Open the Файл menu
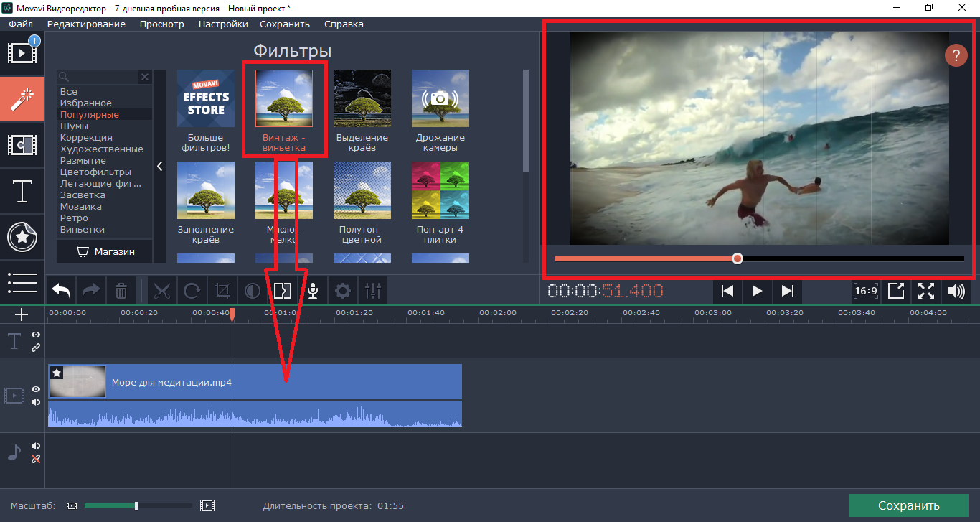 coord(21,24)
